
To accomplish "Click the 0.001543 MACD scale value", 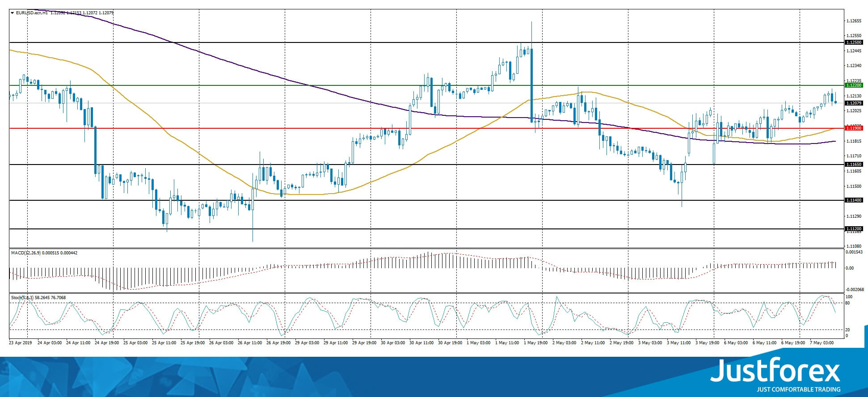I will [854, 253].
